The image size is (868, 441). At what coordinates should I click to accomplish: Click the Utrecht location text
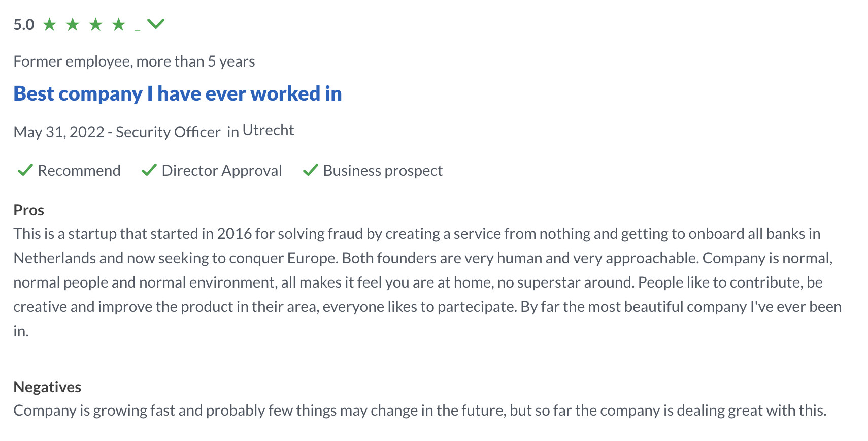268,130
